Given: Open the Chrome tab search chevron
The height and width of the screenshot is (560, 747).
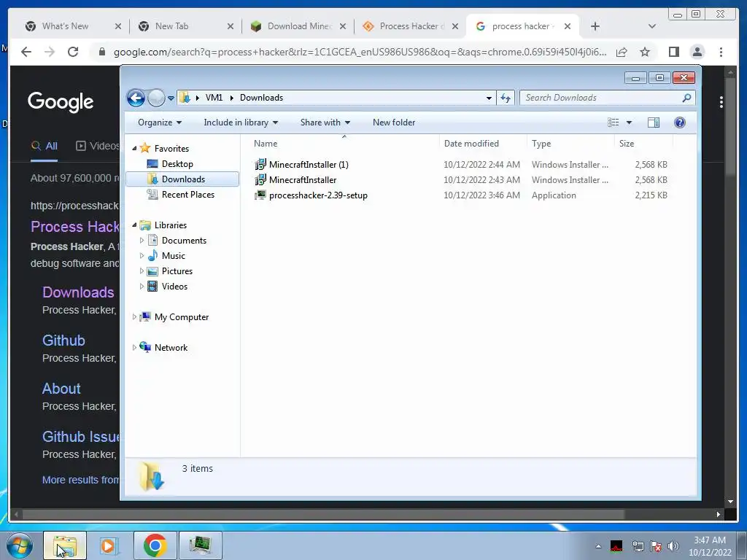Looking at the screenshot, I should pyautogui.click(x=652, y=26).
